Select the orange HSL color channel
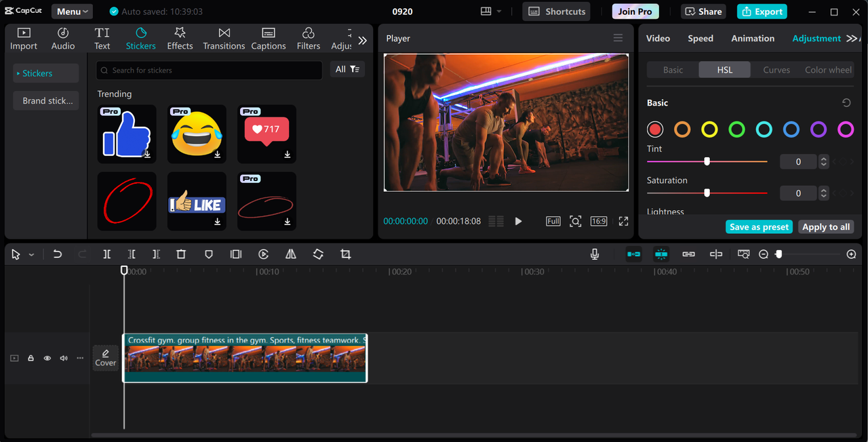This screenshot has height=442, width=868. tap(682, 129)
